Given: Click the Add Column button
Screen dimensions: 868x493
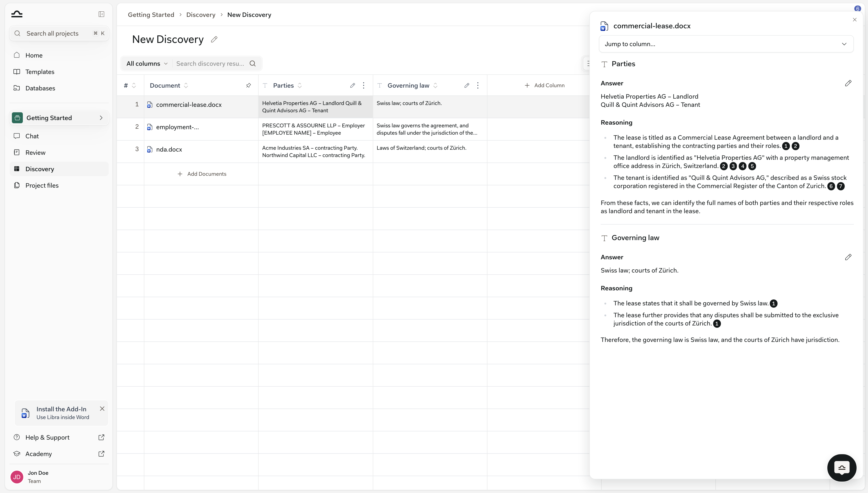Looking at the screenshot, I should tap(545, 85).
